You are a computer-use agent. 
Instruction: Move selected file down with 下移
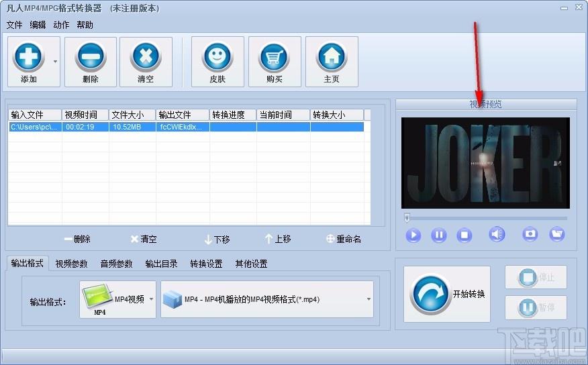217,240
